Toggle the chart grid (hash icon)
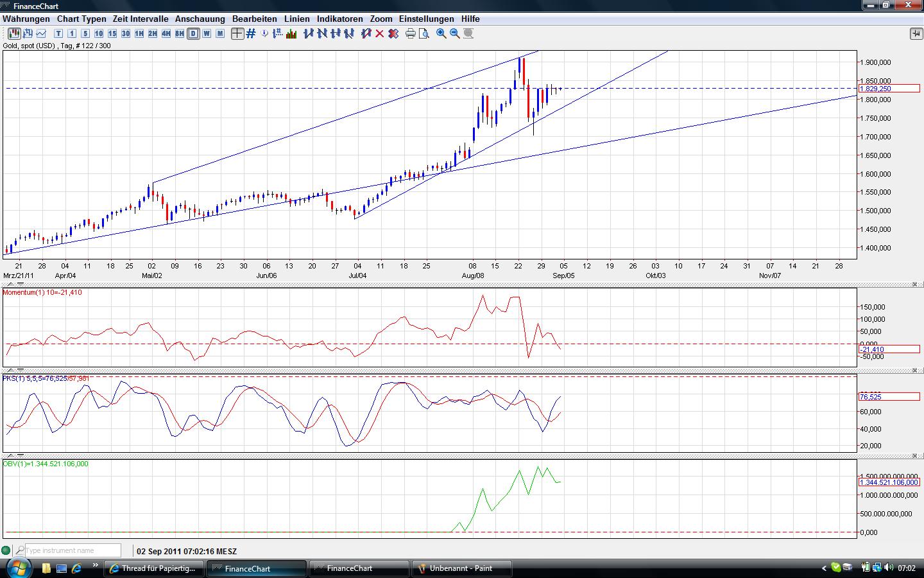 click(251, 33)
